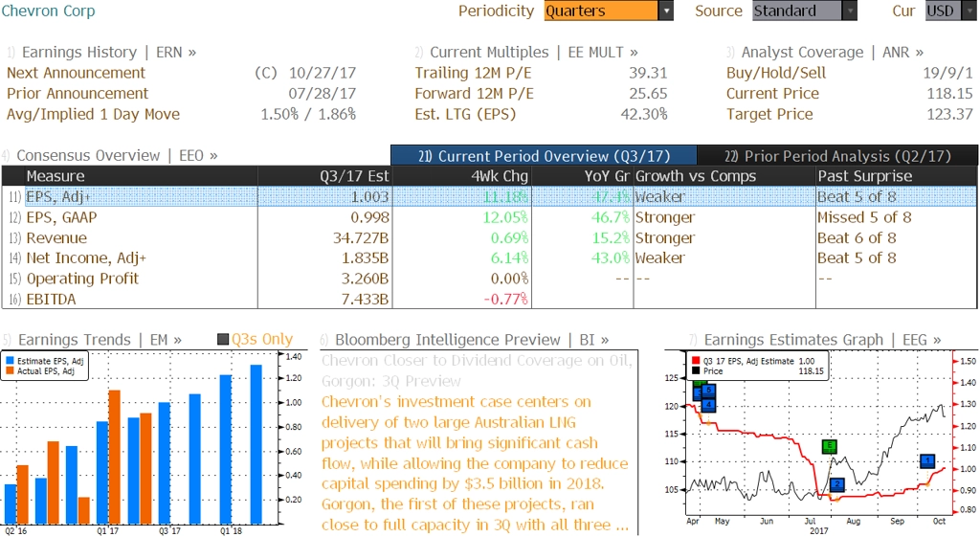Click the Avg/Implied 1 Day Move value

point(308,115)
